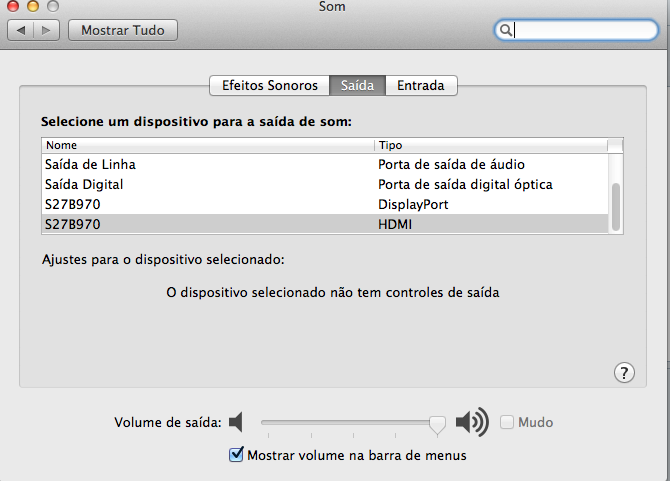This screenshot has height=481, width=670.
Task: Uncheck Mostrar volume na barra de menus
Action: point(237,455)
